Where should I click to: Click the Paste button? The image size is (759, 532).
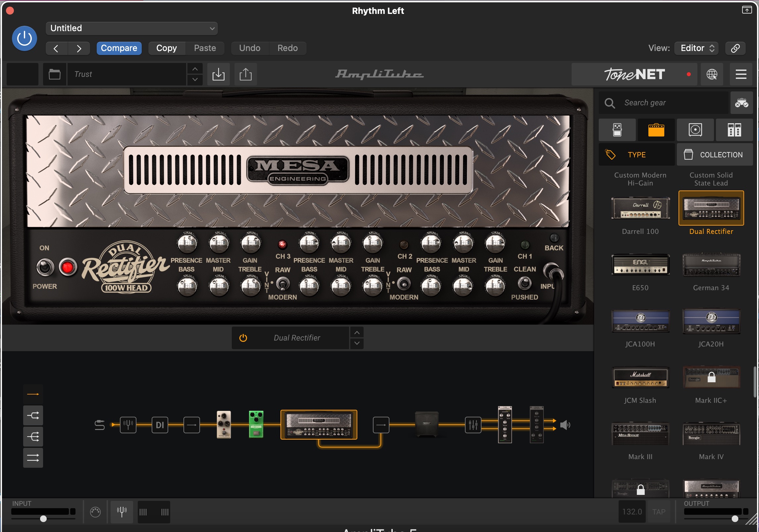click(x=205, y=48)
